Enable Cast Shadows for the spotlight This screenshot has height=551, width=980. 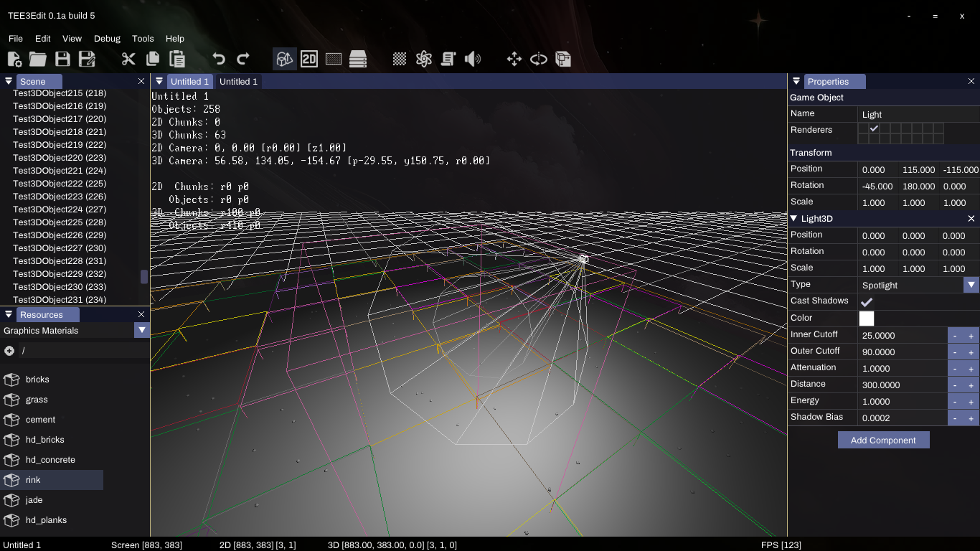[x=866, y=302]
